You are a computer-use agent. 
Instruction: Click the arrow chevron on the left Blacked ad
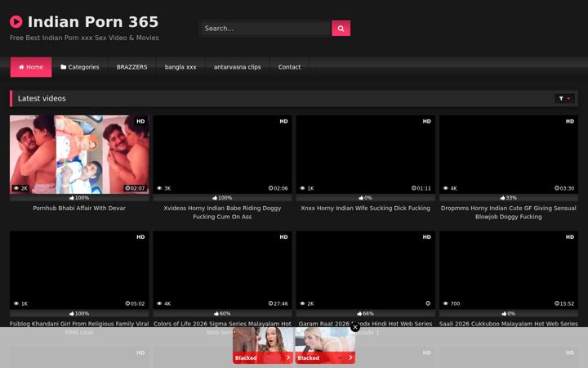(x=288, y=357)
